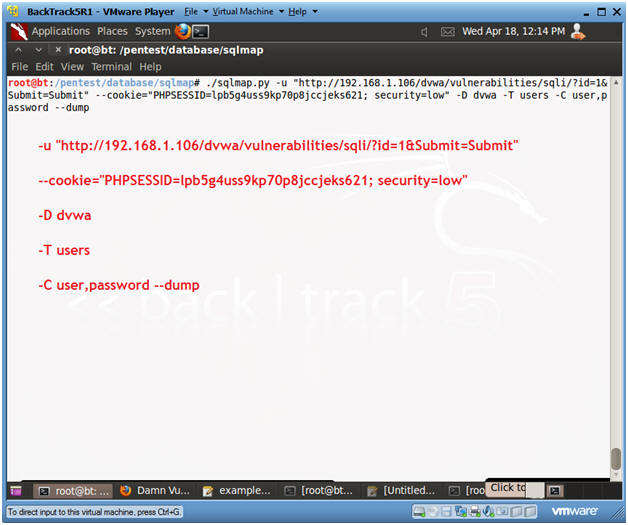The width and height of the screenshot is (628, 525).
Task: Click VMware floppy device icon
Action: (x=447, y=511)
